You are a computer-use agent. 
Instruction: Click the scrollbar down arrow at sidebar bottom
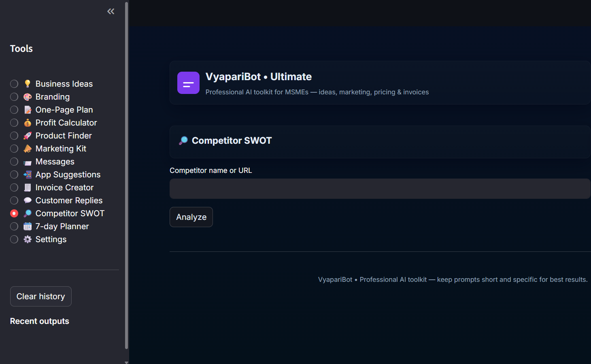pos(127,362)
